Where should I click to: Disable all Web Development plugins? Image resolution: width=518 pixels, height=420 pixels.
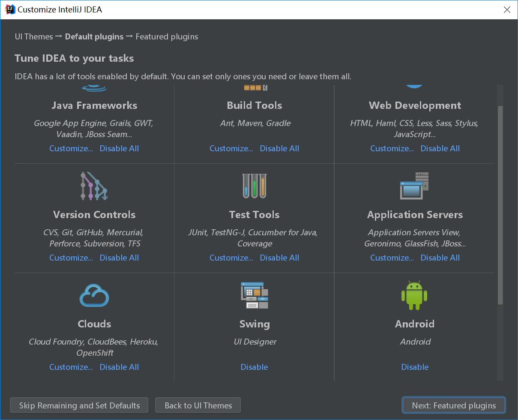point(440,148)
